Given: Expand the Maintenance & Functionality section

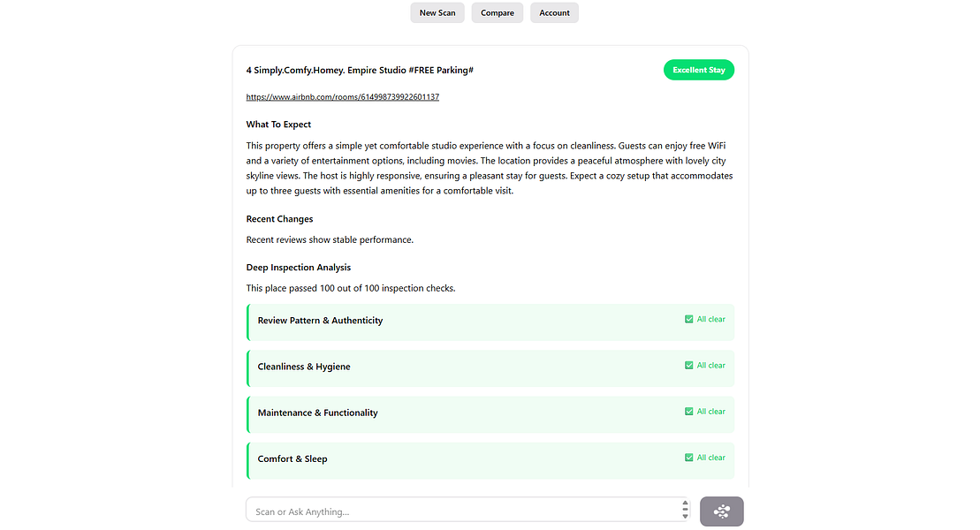Looking at the screenshot, I should pos(490,415).
